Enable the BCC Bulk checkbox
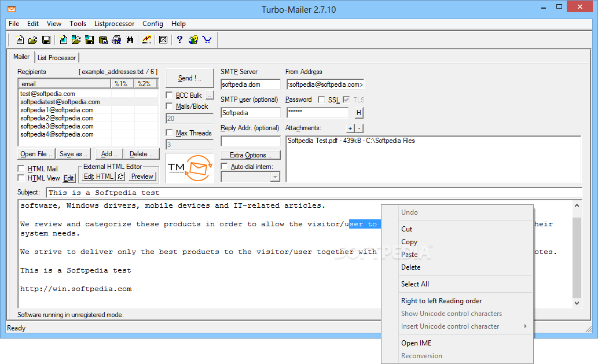 pyautogui.click(x=170, y=95)
